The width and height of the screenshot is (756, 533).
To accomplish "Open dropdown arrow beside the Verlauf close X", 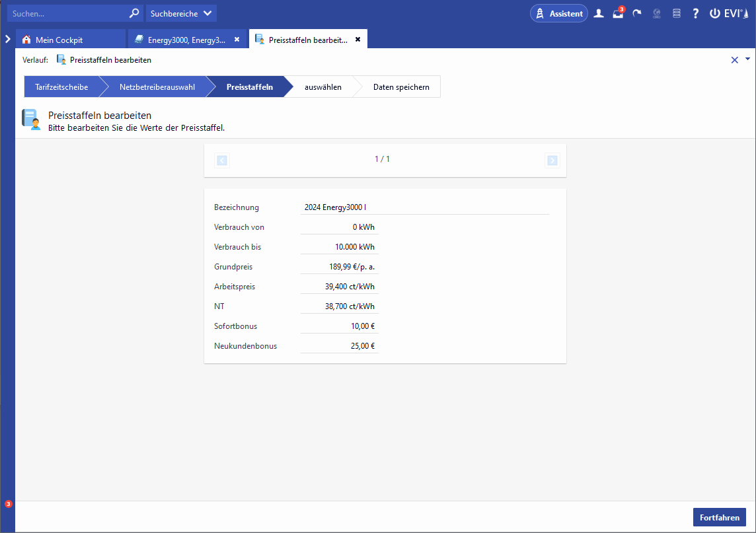I will pyautogui.click(x=748, y=59).
